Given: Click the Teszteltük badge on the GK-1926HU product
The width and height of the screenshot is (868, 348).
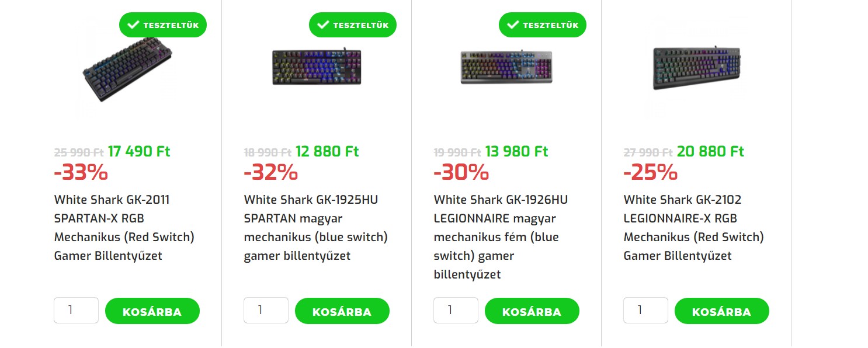Looking at the screenshot, I should point(543,25).
